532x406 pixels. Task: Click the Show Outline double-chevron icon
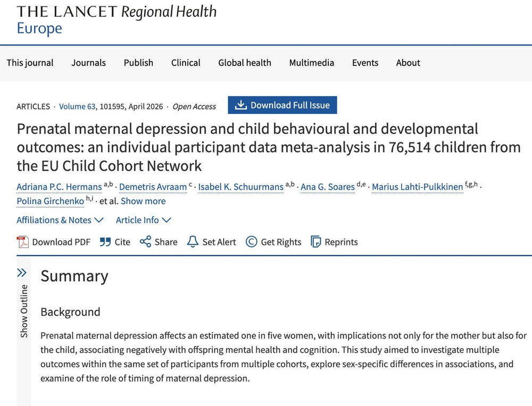[22, 273]
